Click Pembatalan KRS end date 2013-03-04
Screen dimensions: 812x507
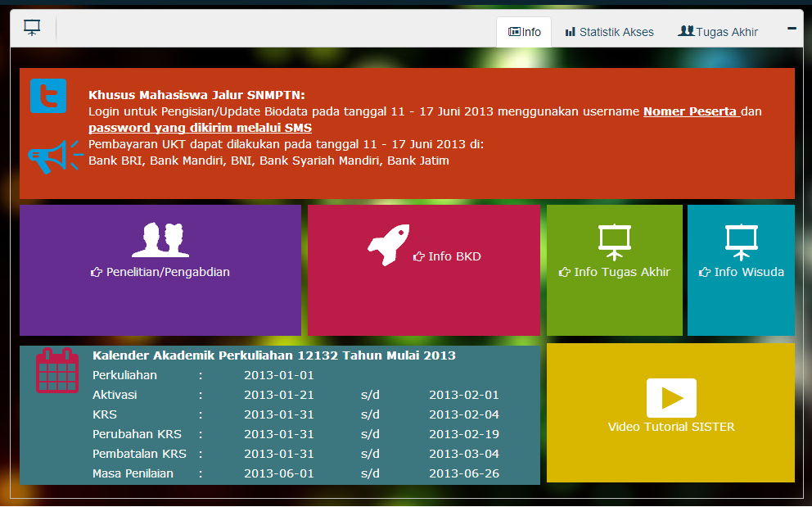coord(464,454)
